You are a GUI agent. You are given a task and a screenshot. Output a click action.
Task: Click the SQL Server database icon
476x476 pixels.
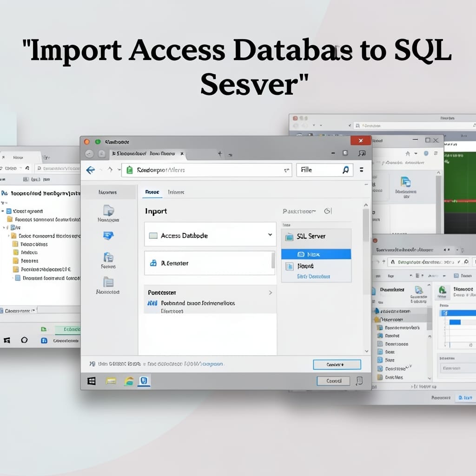pos(289,237)
